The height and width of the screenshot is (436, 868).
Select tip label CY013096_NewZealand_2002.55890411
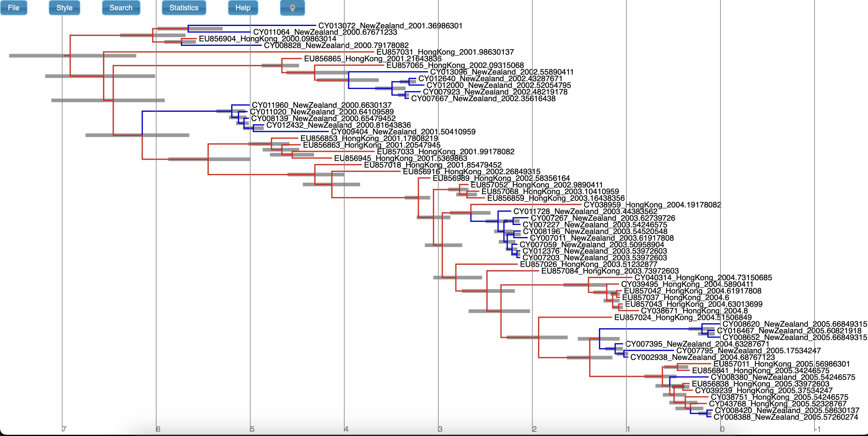[x=502, y=72]
